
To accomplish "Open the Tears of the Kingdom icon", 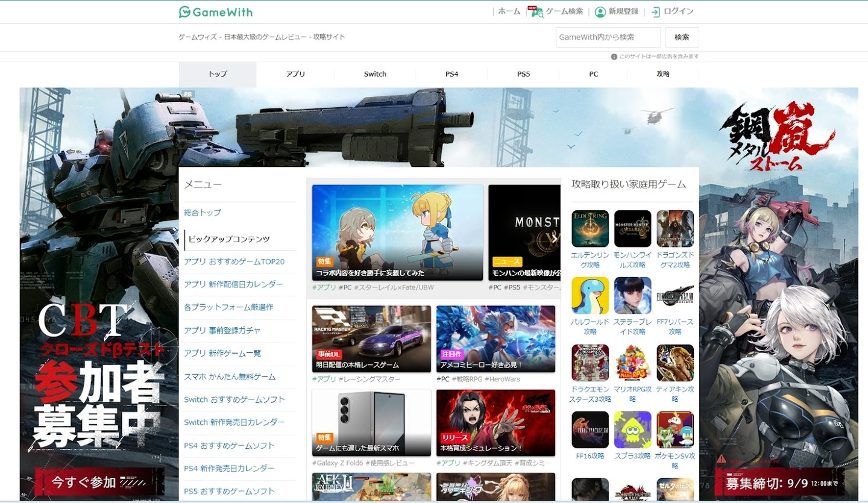I will pos(675,363).
